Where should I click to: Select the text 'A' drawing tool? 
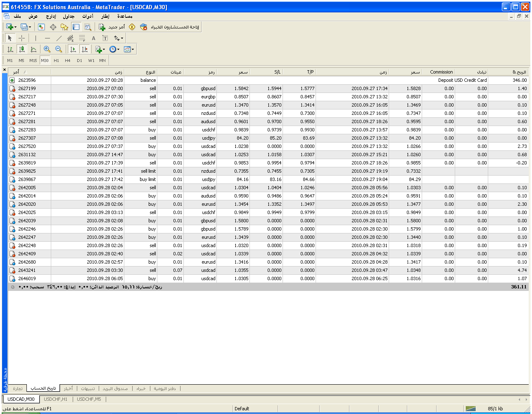click(93, 38)
